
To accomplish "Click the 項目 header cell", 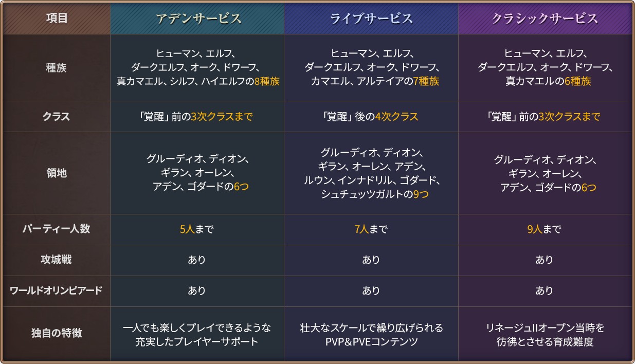I will (57, 19).
